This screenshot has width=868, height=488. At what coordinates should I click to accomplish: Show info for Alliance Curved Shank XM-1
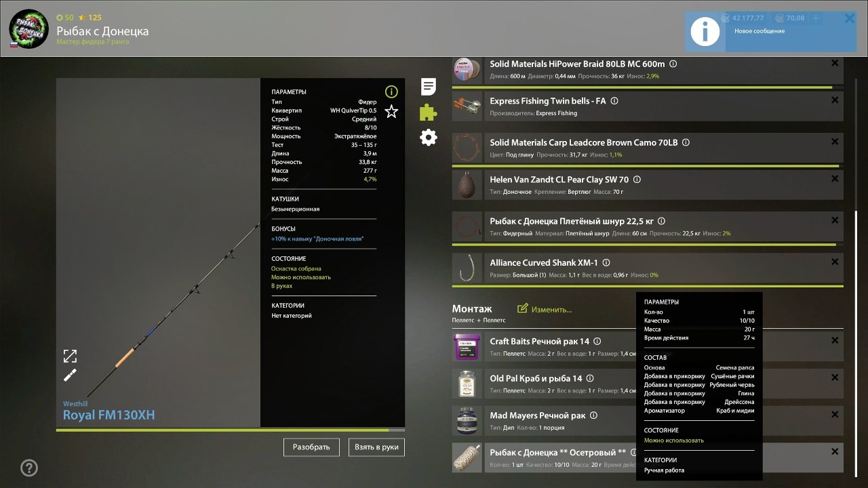[x=606, y=262]
